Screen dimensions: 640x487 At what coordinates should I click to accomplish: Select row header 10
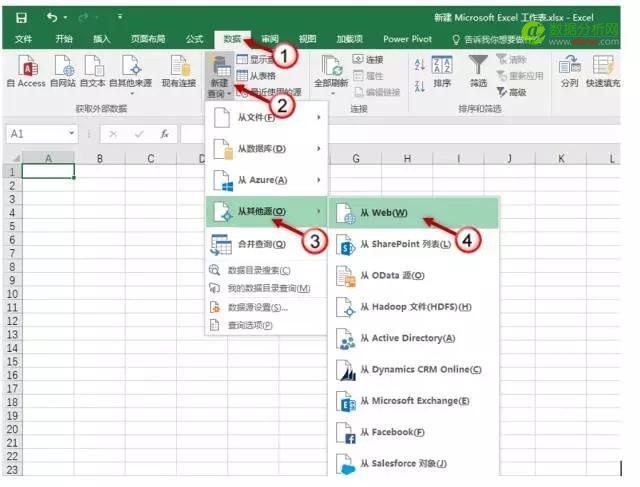[x=13, y=294]
